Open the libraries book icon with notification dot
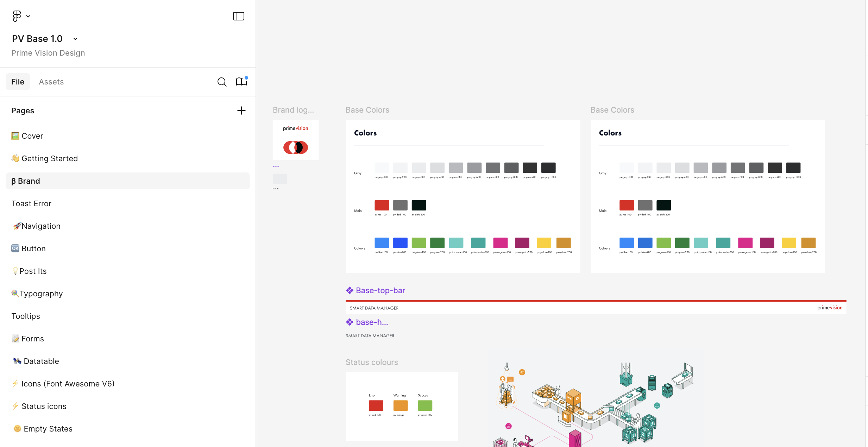The image size is (868, 447). click(x=241, y=81)
